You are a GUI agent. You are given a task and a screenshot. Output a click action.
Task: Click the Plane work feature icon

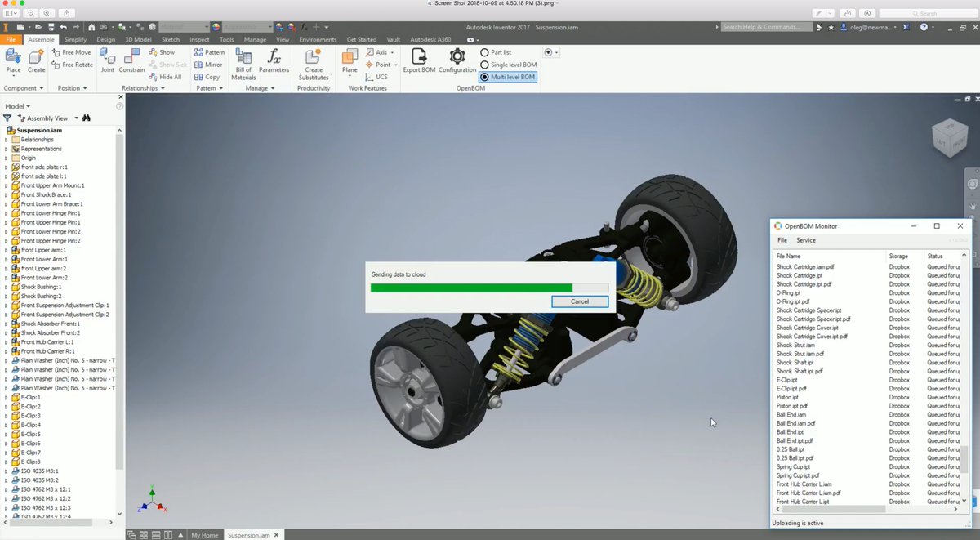point(350,56)
